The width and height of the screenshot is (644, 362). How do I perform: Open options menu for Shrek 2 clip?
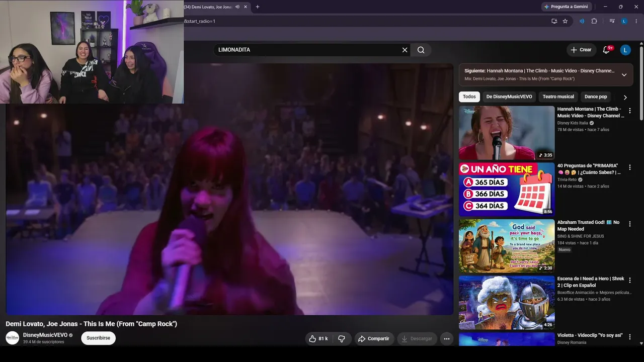click(629, 281)
